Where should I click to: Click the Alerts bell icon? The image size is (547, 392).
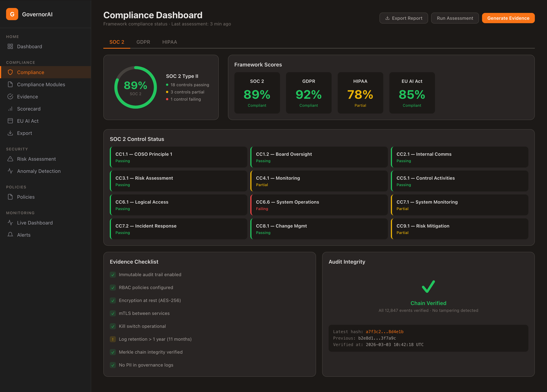pyautogui.click(x=10, y=235)
